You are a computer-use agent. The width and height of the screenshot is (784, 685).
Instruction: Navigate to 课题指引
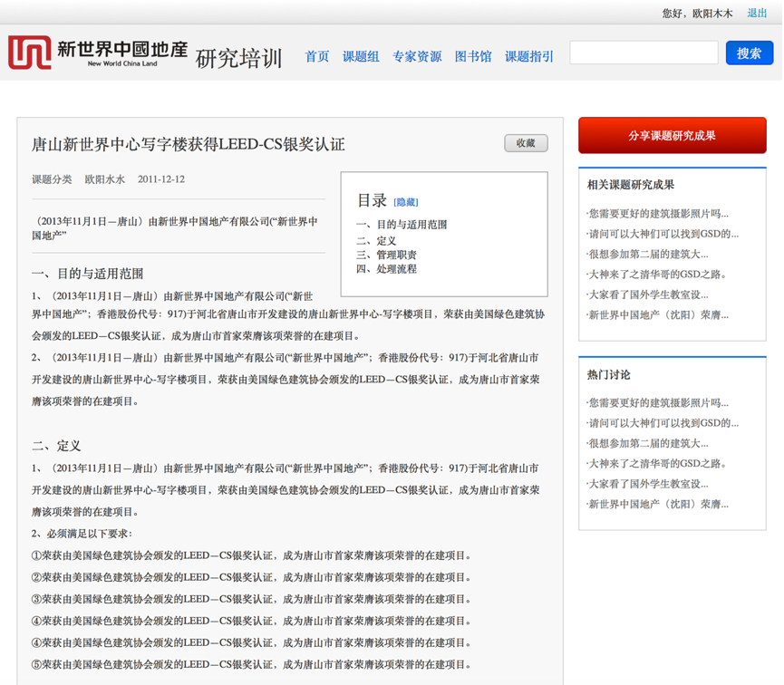(x=529, y=56)
